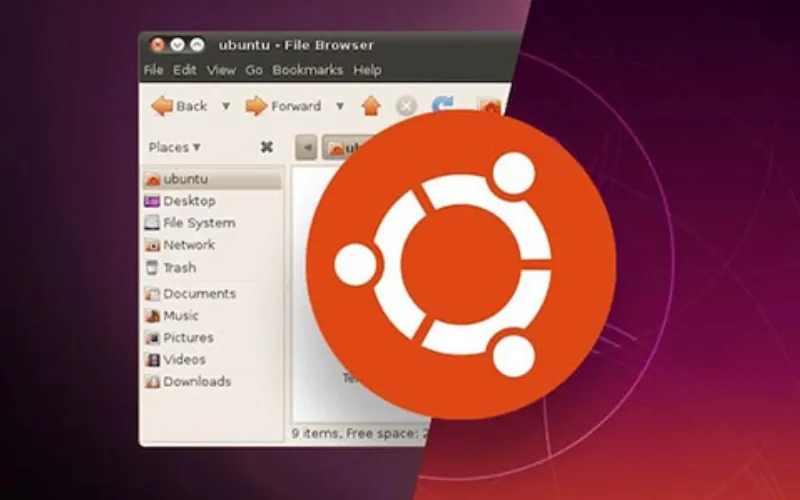800x500 pixels.
Task: Click the ubuntu home folder icon
Action: point(152,179)
